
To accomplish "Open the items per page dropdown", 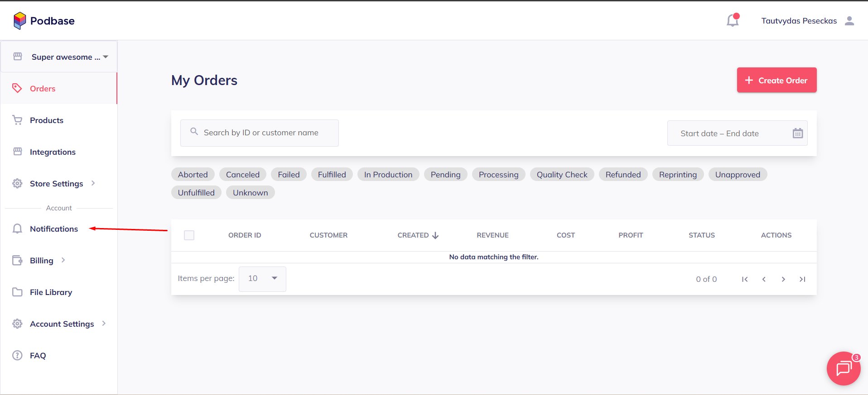I will pyautogui.click(x=262, y=279).
